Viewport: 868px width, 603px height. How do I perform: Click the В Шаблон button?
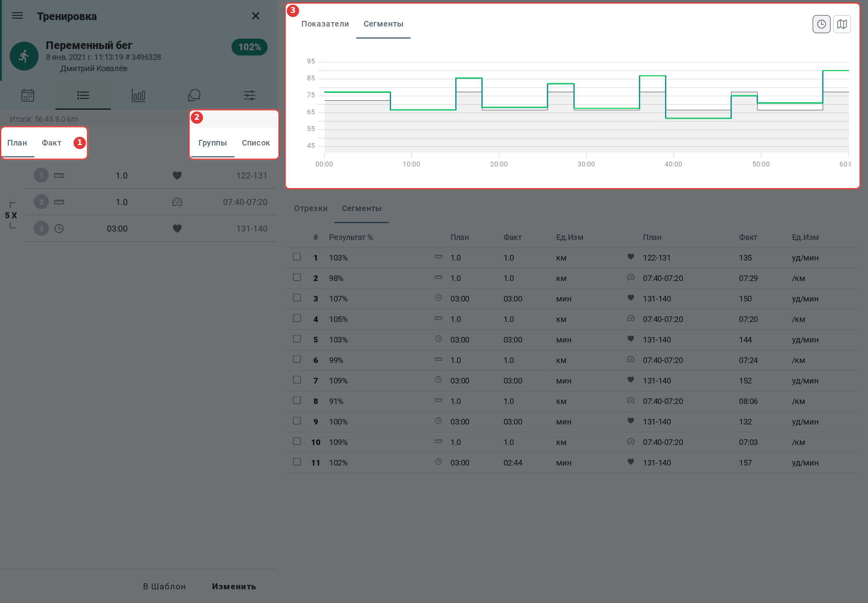pyautogui.click(x=164, y=587)
